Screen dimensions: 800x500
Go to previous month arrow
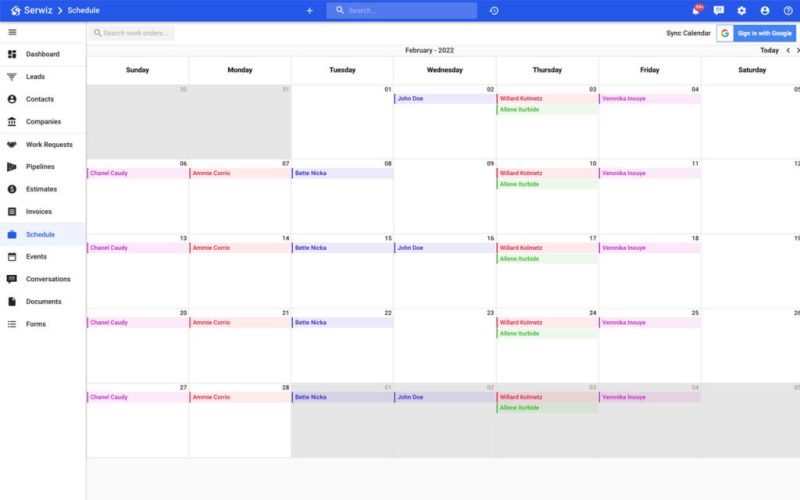[x=788, y=50]
